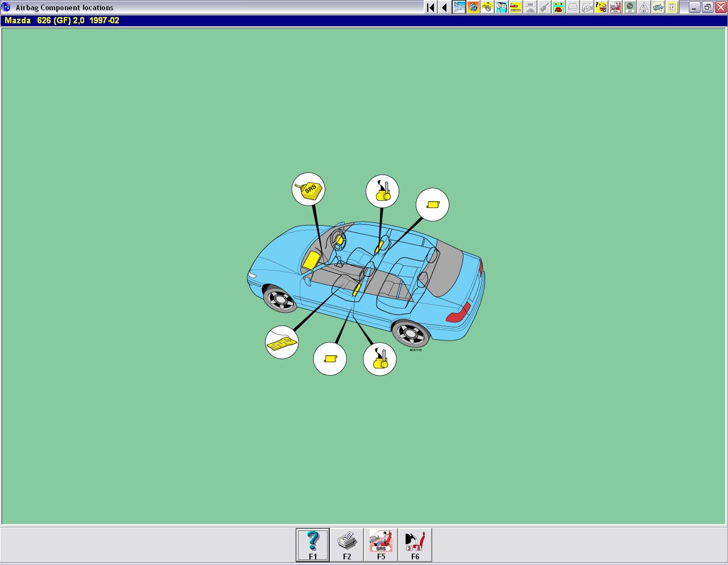Go back with the left arrow toolbar button
This screenshot has height=565, width=728.
pos(444,7)
